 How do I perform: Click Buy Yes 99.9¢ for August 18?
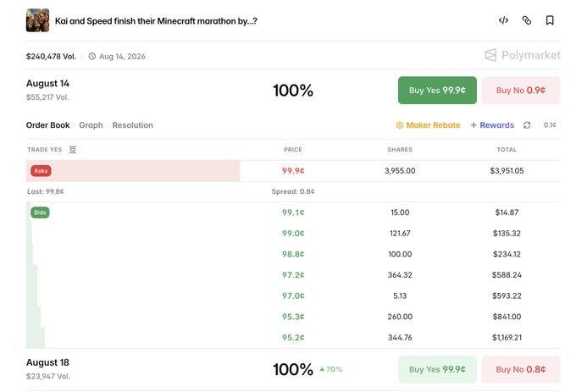pos(437,369)
